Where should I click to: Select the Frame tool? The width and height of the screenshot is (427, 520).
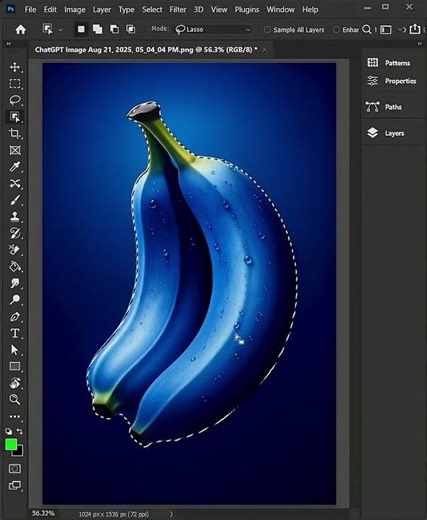[x=15, y=150]
